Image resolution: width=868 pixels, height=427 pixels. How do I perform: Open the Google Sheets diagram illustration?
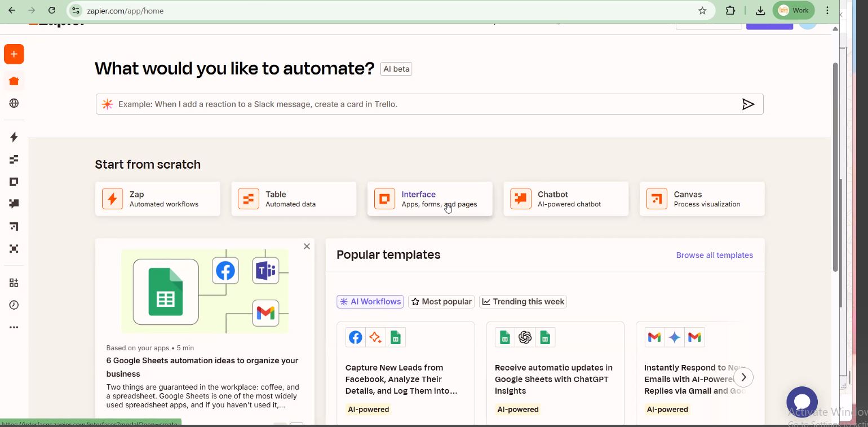[x=205, y=291]
